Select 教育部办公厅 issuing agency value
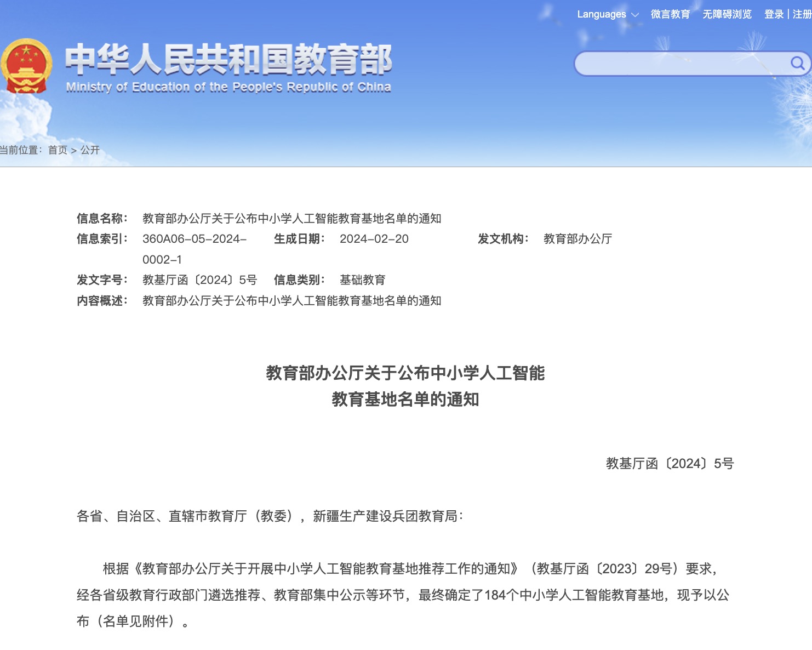Image resolution: width=812 pixels, height=650 pixels. 577,239
